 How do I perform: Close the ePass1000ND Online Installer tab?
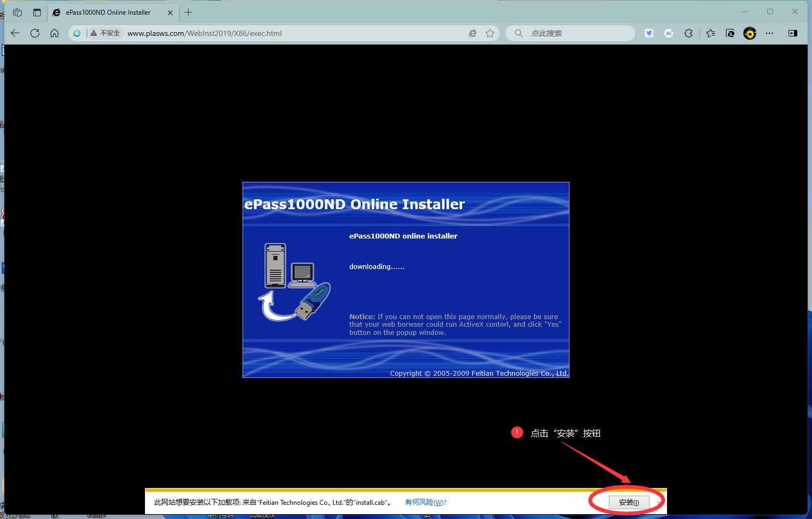(170, 13)
